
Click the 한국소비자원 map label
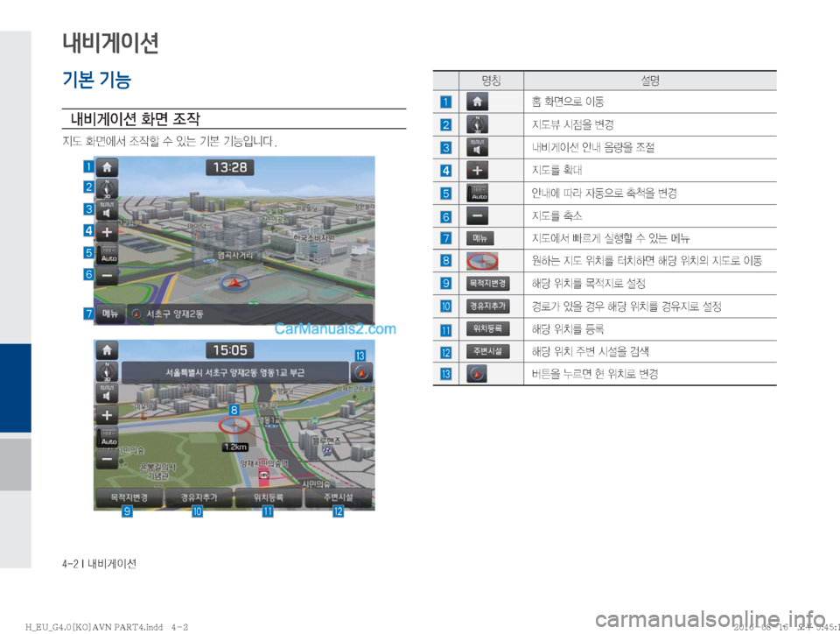click(314, 237)
